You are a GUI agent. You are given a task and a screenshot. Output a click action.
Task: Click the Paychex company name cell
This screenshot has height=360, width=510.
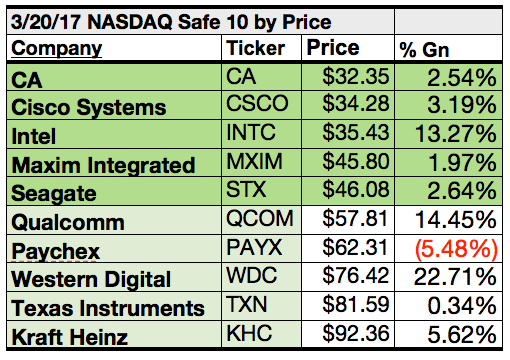(114, 248)
